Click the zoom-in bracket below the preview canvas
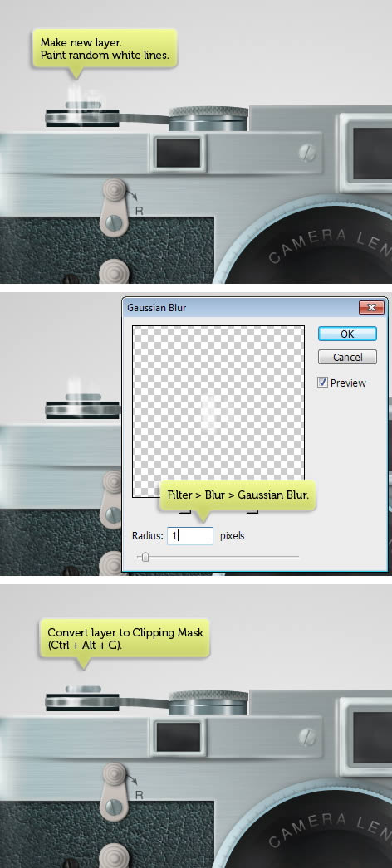Screen dimensions: 392x868 click(x=252, y=512)
